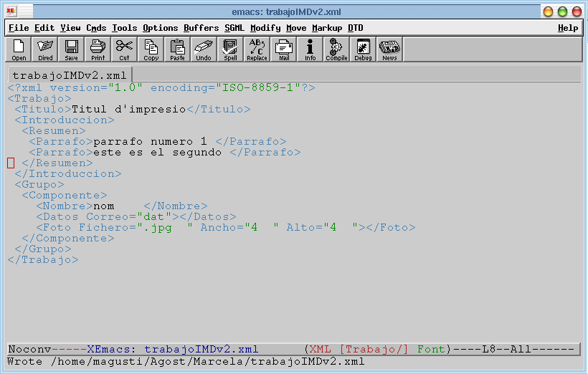Click the modeline buffer name trabajoIMDv2.xml
Viewport: 588px width, 374px height.
click(201, 350)
